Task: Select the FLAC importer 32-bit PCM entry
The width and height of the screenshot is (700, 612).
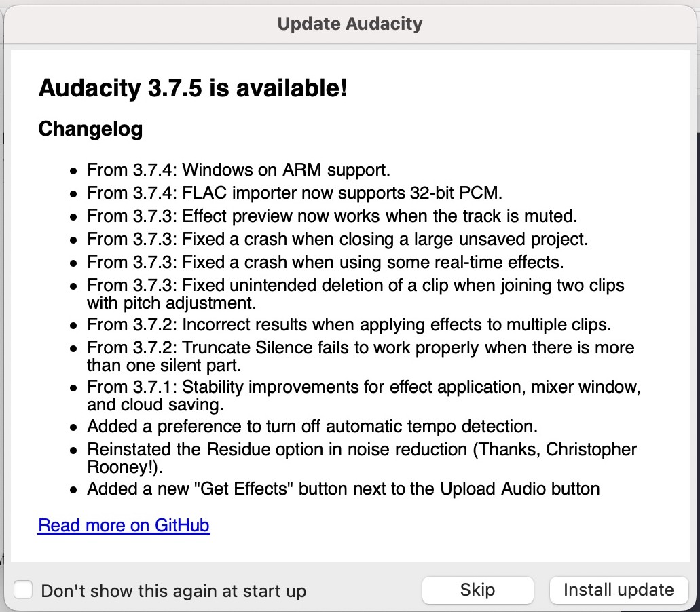Action: point(295,193)
